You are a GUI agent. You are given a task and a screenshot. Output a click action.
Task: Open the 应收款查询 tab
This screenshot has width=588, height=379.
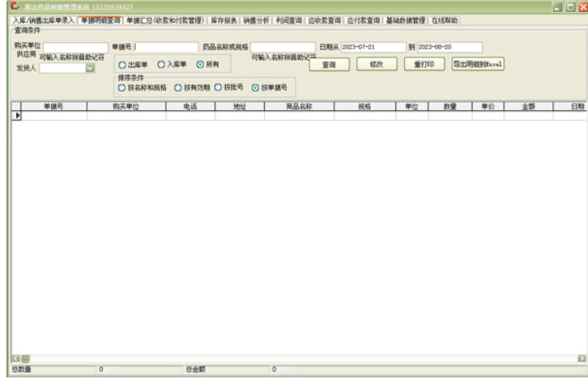point(325,20)
